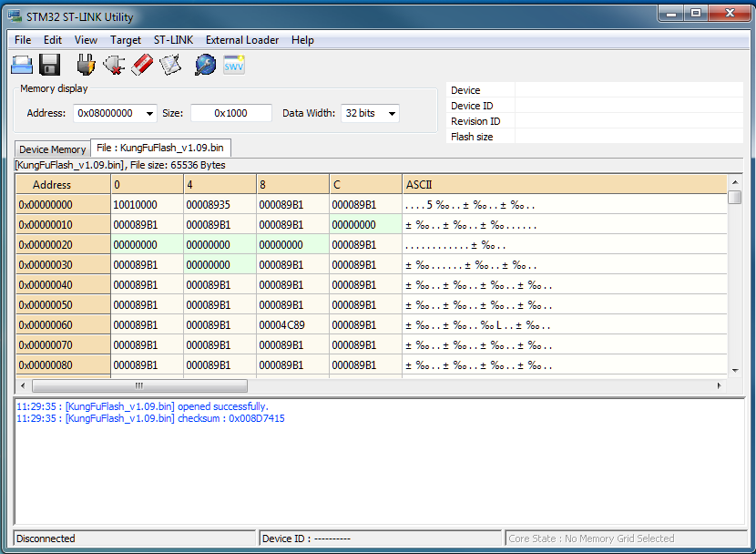Screen dimensions: 756x554
Task: Click the Address column header
Action: point(63,185)
